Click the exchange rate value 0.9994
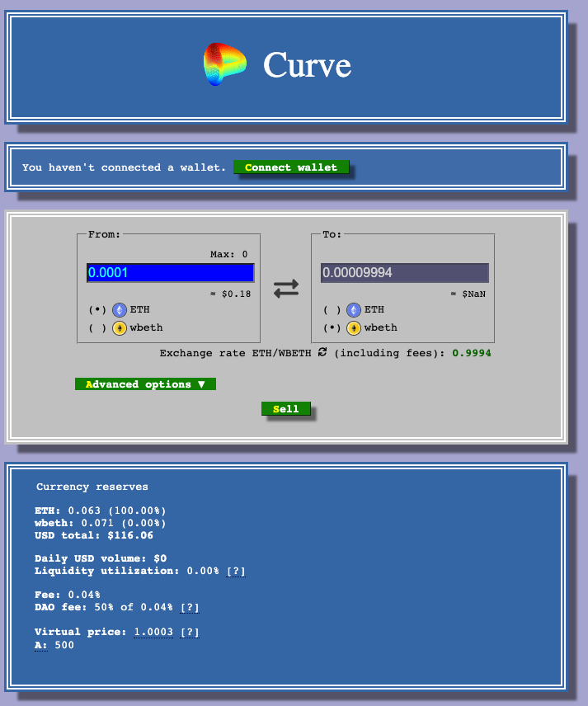The image size is (588, 706). [x=472, y=353]
